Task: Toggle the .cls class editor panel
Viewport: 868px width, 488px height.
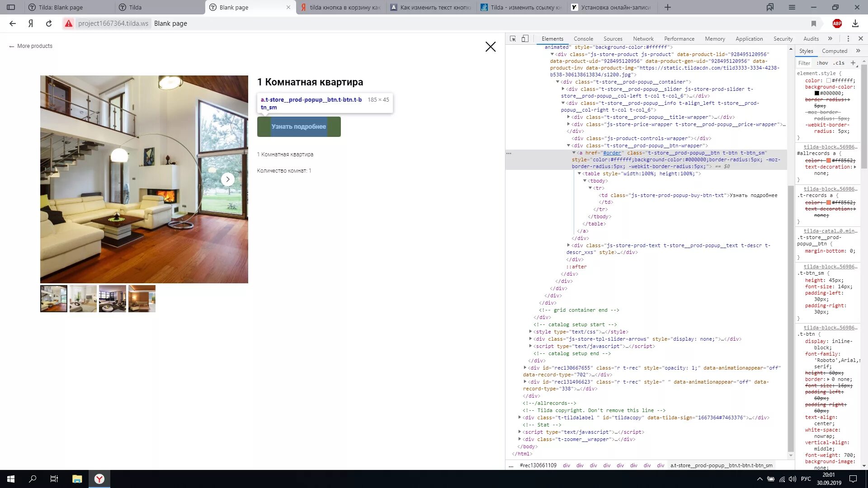Action: pos(840,63)
